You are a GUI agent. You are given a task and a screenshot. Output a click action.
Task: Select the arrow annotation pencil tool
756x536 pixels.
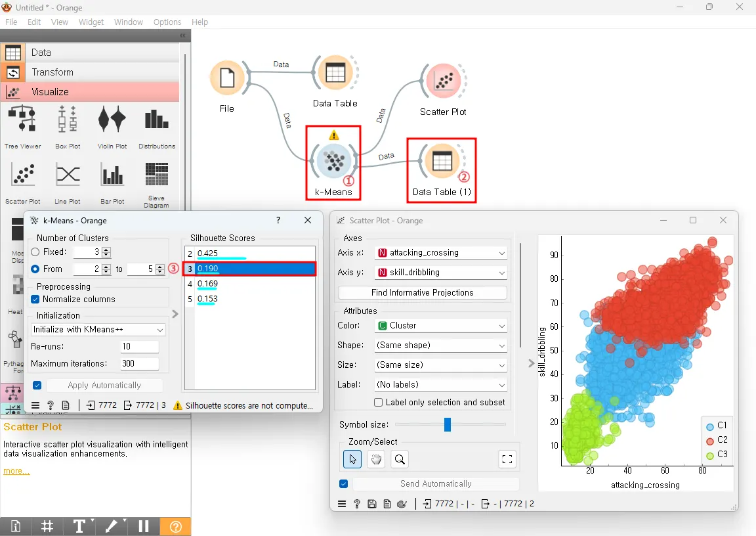coord(112,526)
